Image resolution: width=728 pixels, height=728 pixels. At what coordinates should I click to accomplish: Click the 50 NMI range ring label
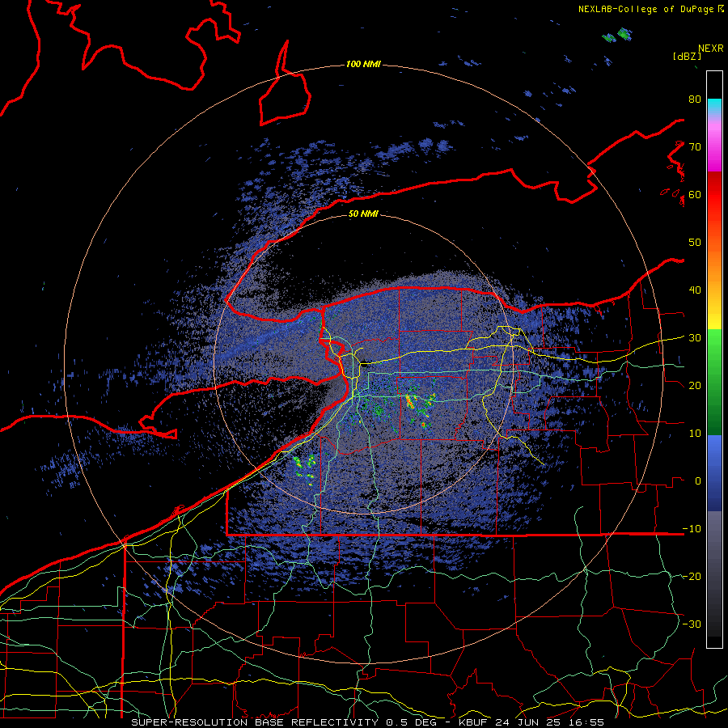pos(363,214)
